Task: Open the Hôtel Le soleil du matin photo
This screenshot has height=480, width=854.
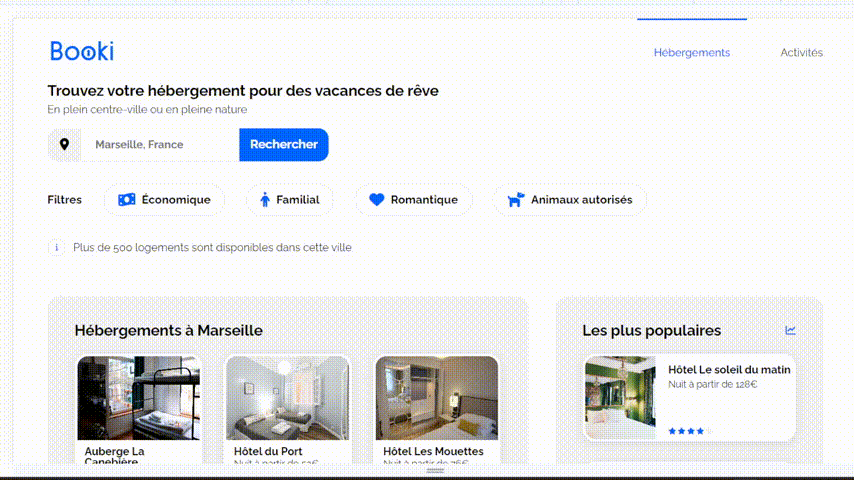Action: pyautogui.click(x=620, y=398)
